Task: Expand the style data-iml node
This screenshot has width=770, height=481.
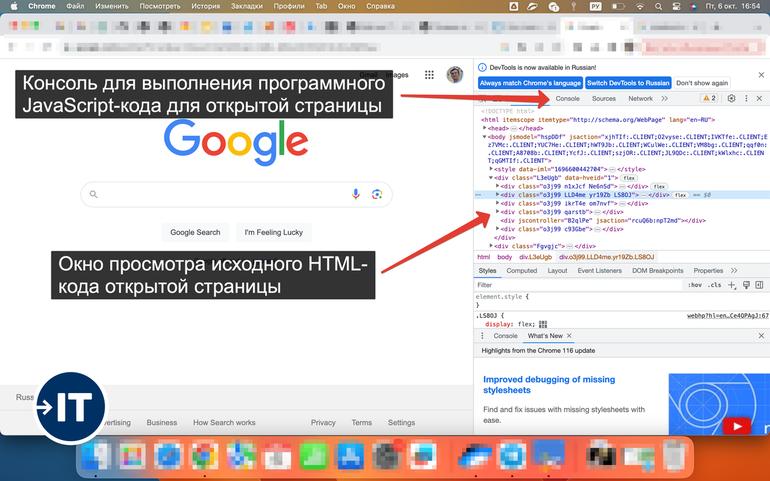Action: click(491, 169)
